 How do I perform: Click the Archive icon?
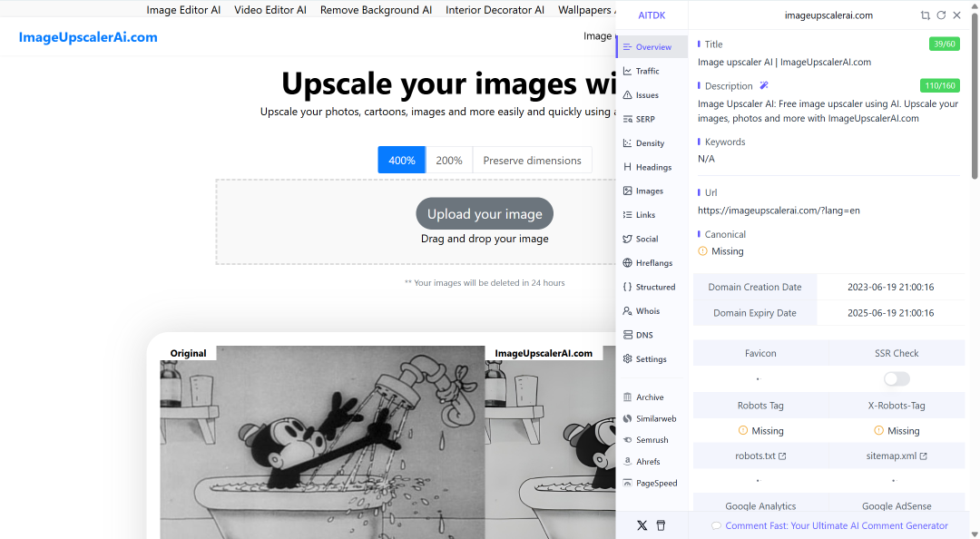[628, 397]
